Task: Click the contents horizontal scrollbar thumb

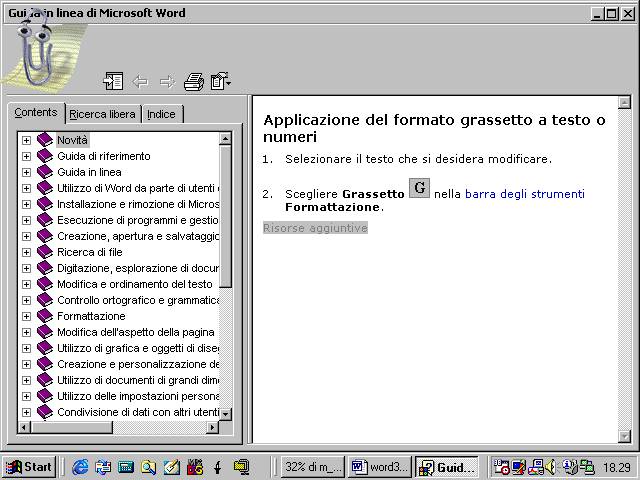Action: coord(71,427)
